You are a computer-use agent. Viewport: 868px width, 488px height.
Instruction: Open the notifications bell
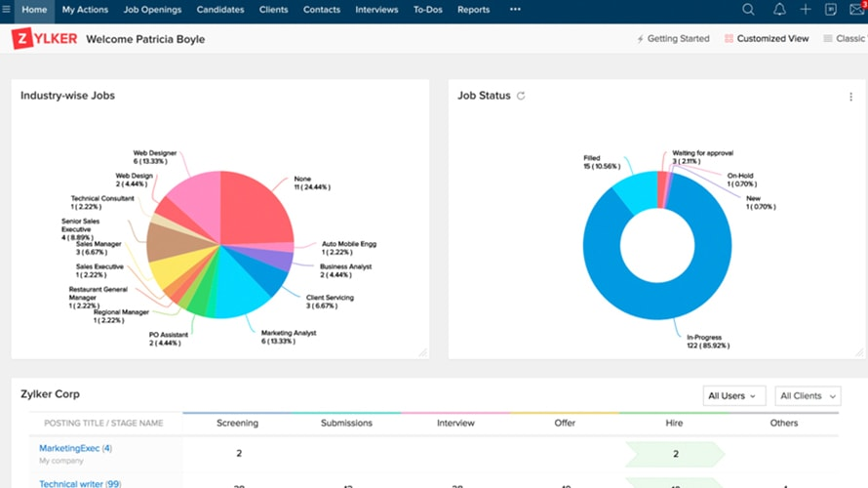[x=778, y=10]
